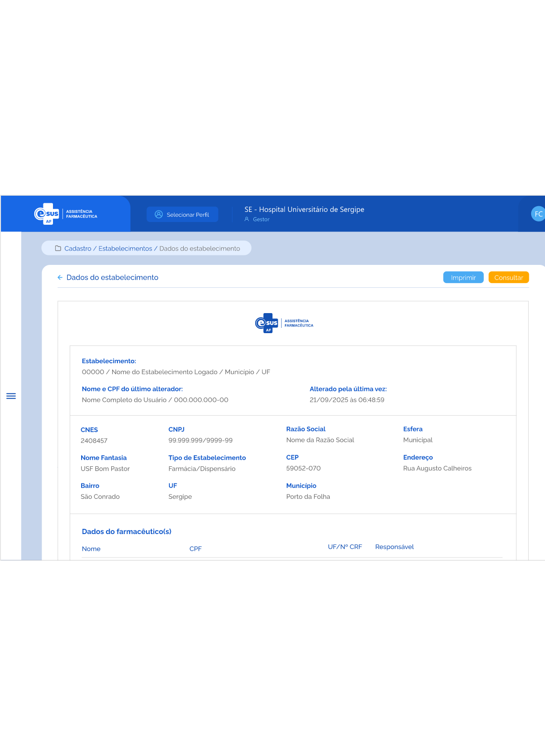Click the CEP value 59052-070
The height and width of the screenshot is (756, 545).
(304, 468)
